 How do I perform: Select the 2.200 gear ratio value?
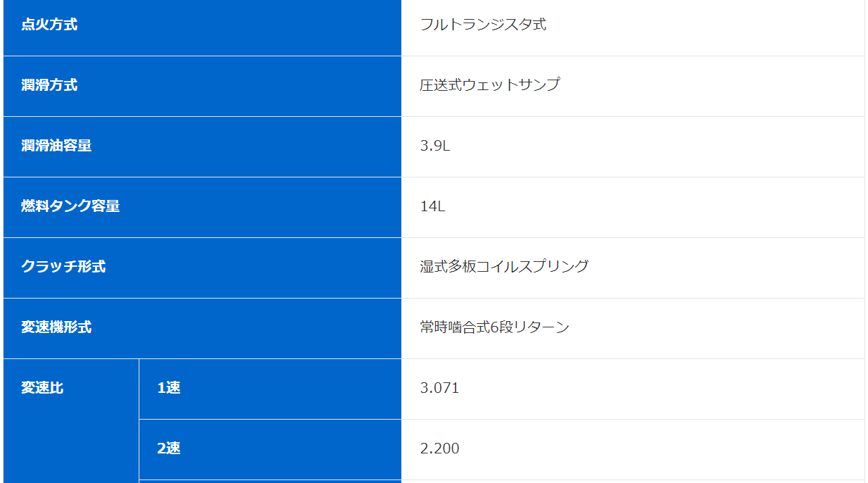[440, 448]
